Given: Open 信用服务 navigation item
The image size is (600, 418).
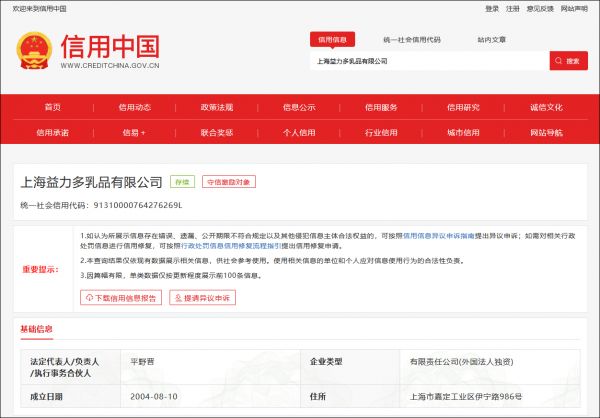Looking at the screenshot, I should pyautogui.click(x=381, y=107).
